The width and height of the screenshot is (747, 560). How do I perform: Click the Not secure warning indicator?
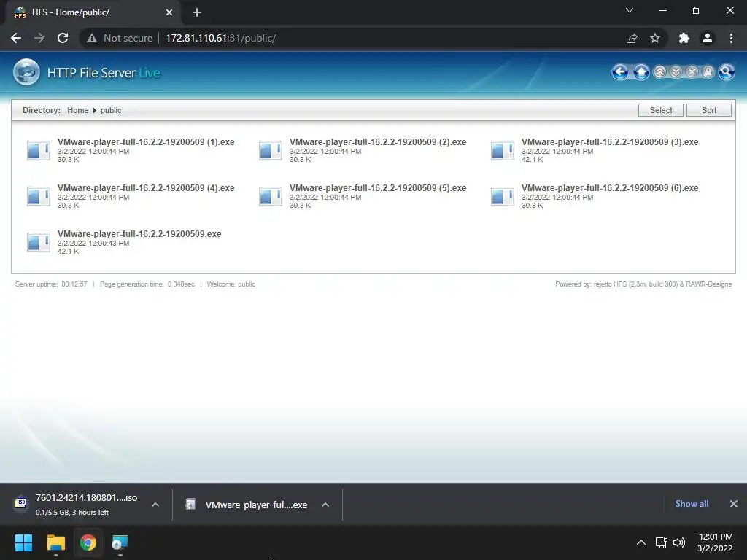119,38
